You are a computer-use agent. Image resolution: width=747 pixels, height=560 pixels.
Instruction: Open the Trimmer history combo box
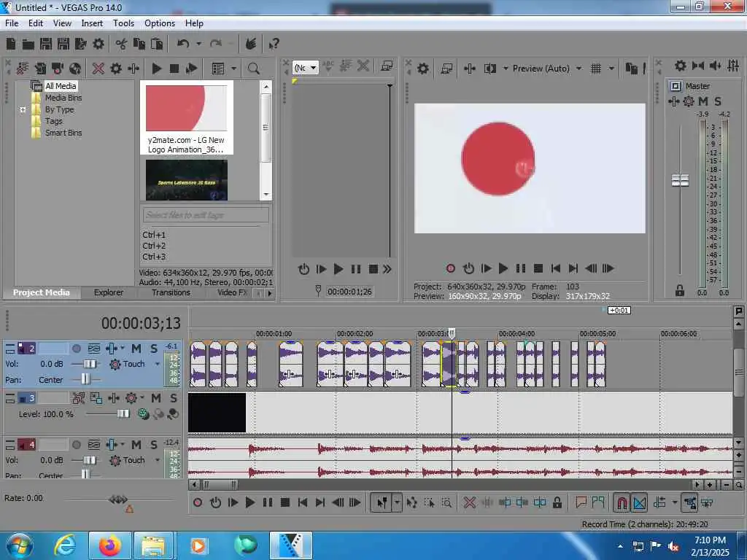click(305, 68)
